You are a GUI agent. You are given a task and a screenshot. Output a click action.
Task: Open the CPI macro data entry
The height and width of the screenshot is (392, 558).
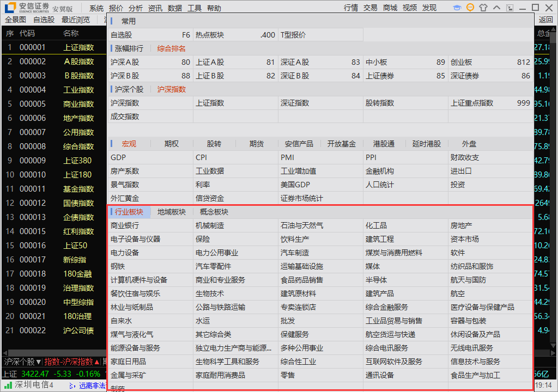coord(235,157)
